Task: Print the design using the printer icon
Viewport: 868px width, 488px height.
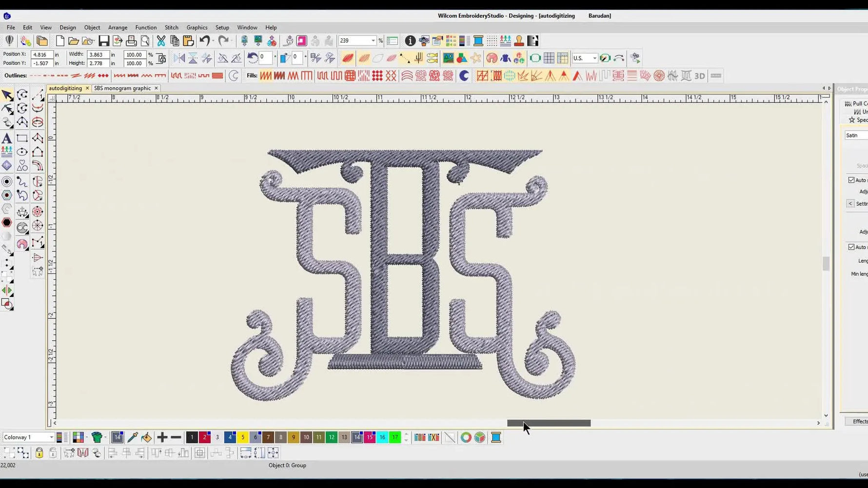Action: [131, 41]
